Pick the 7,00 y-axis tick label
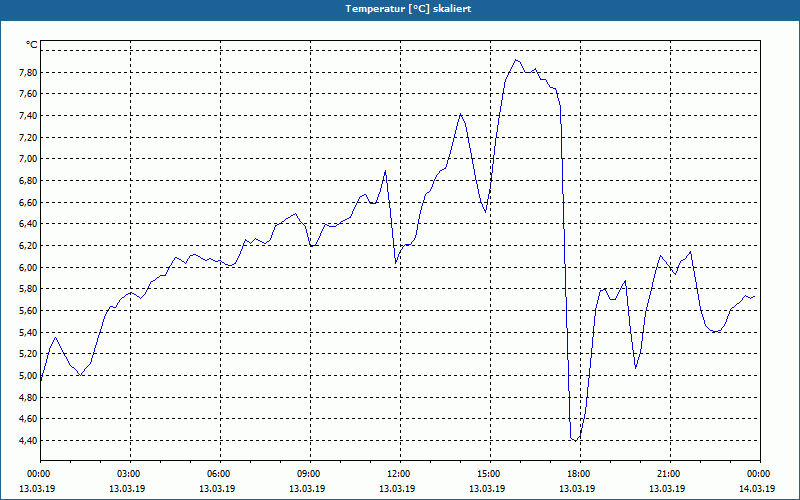Viewport: 800px width, 500px height. coord(28,159)
